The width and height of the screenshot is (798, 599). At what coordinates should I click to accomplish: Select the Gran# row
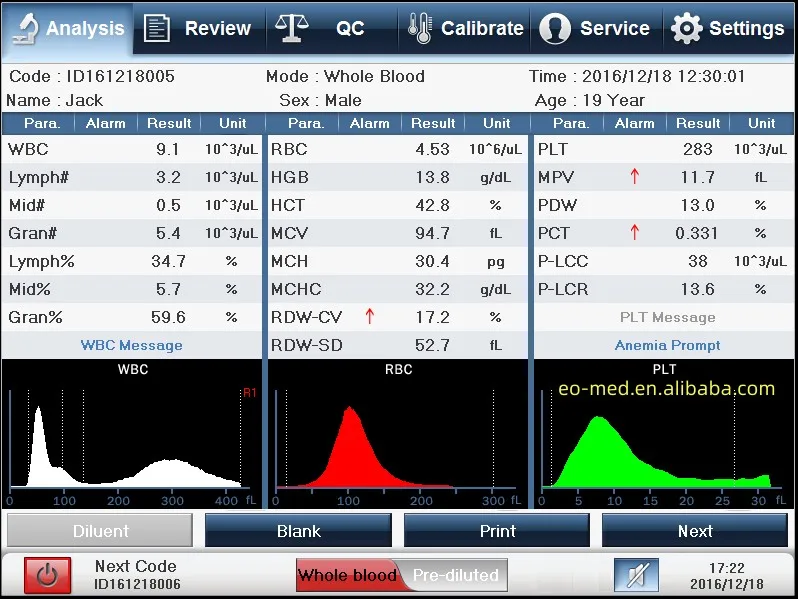[131, 233]
